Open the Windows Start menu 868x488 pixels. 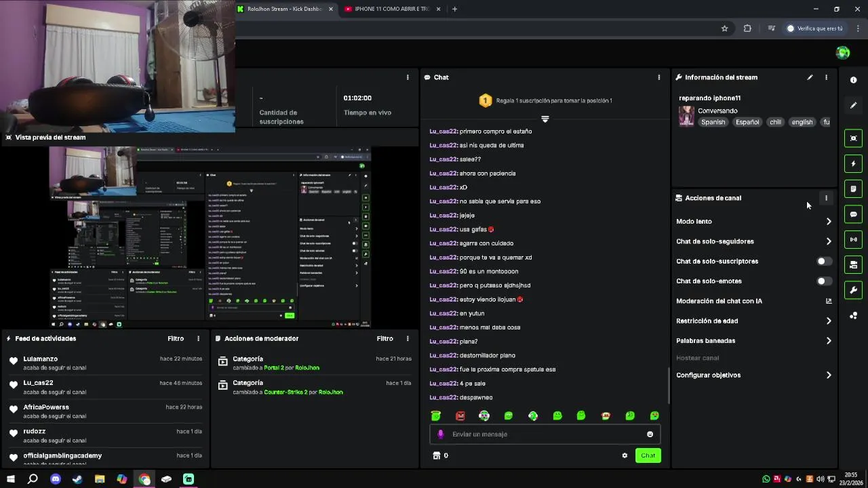coord(10,479)
